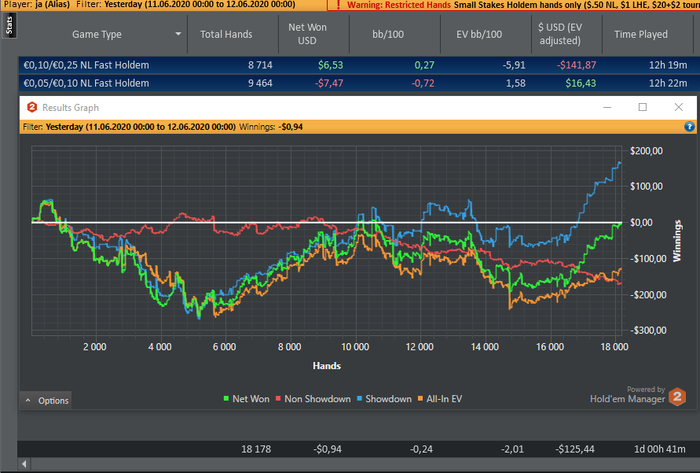Screen dimensions: 700x473
Task: Click the Showdown legend label
Action: 388,399
